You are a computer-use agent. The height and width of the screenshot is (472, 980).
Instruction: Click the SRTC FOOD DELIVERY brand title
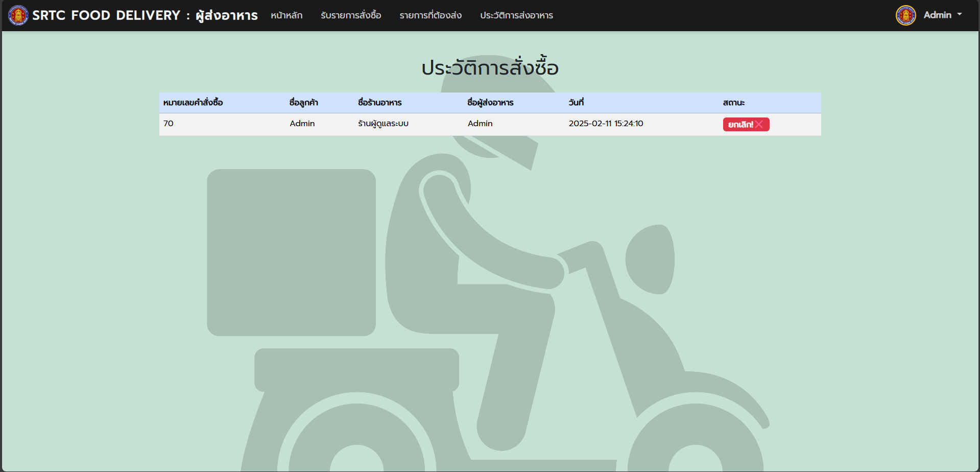click(145, 15)
